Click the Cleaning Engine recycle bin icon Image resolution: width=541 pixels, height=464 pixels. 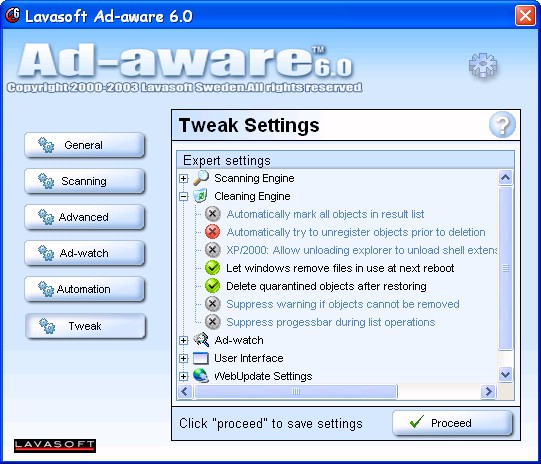(200, 196)
